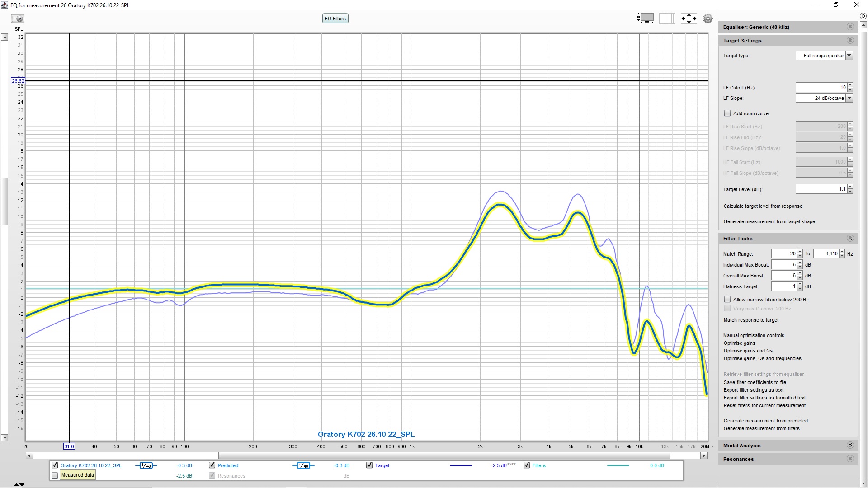Collapse Filter Tasks section
The image size is (868, 488).
pyautogui.click(x=850, y=239)
